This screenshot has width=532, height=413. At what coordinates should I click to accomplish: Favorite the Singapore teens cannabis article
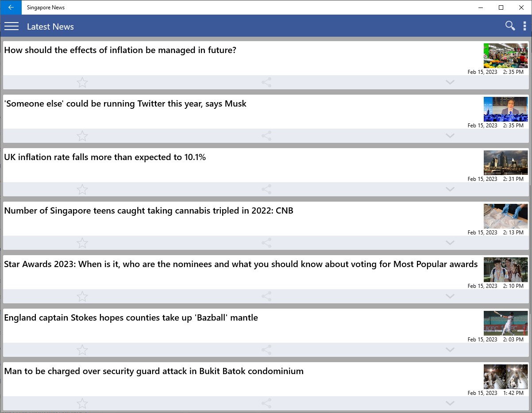coord(82,243)
